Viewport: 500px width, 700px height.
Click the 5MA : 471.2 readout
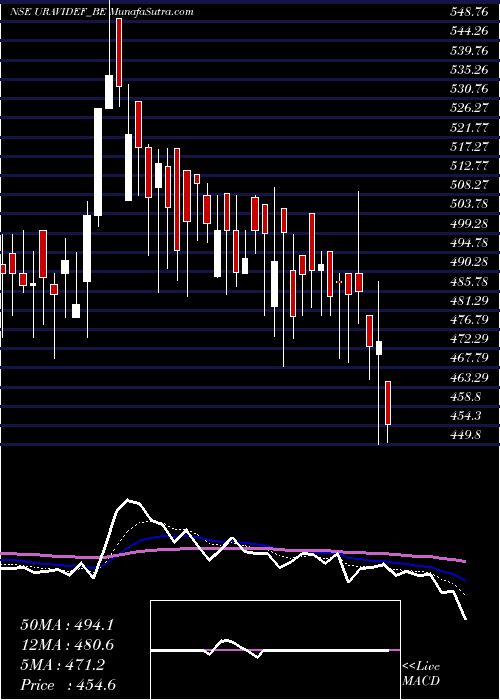point(62,665)
